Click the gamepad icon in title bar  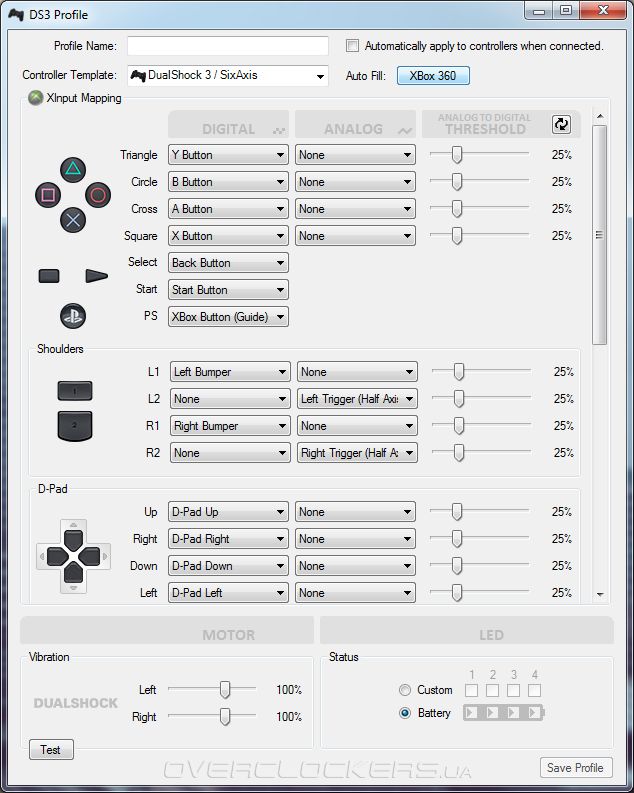16,15
